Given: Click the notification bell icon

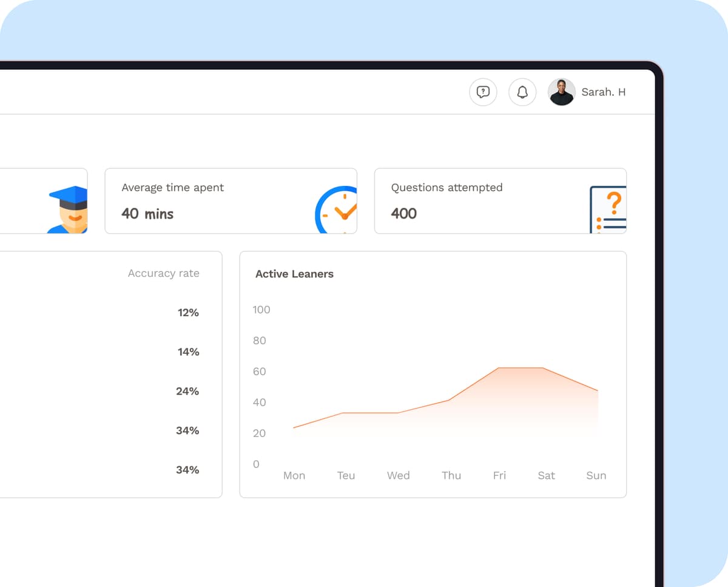Looking at the screenshot, I should pos(522,92).
